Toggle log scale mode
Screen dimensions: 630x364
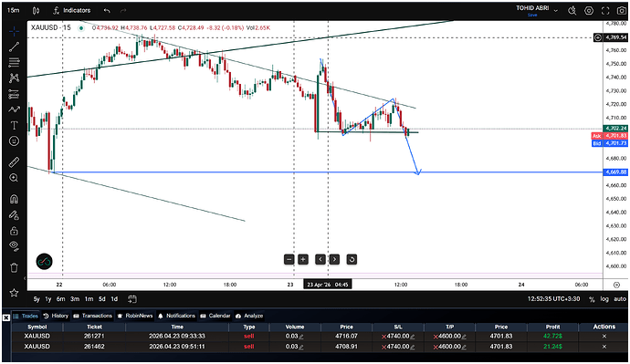[604, 299]
